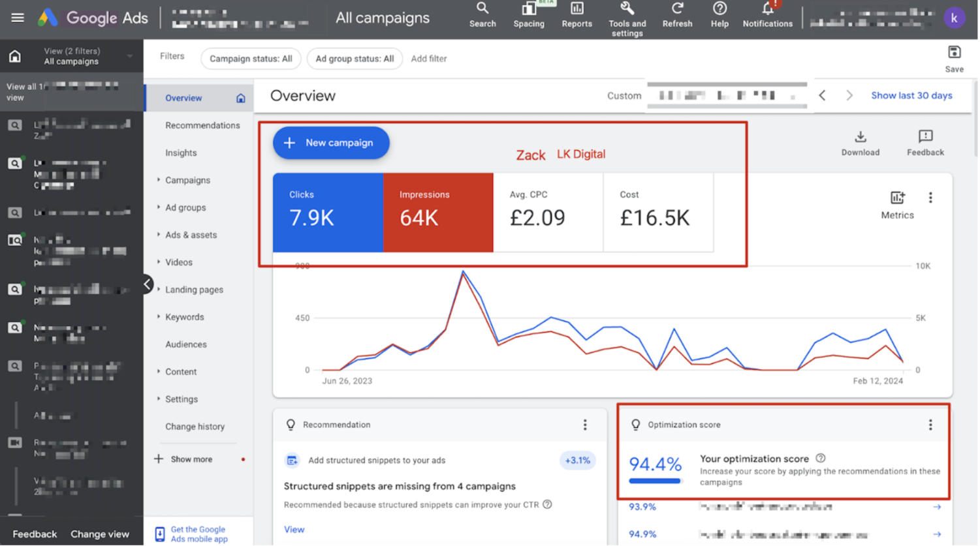Viewport: 980px width, 546px height.
Task: Save the current filter view
Action: 954,59
